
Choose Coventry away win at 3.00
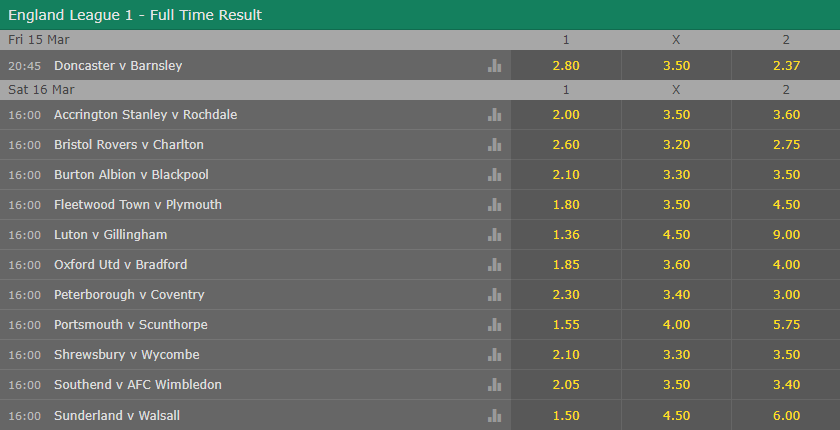[786, 295]
